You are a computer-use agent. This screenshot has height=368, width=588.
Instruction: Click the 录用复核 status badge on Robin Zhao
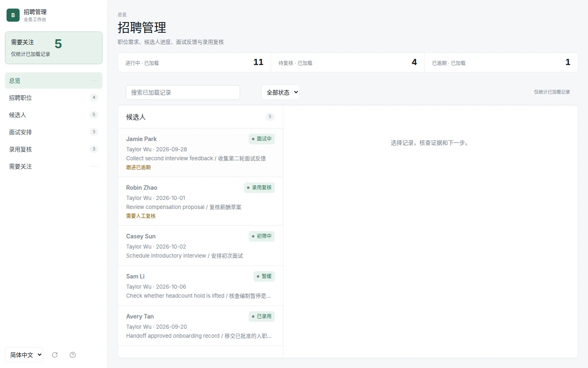[x=259, y=188]
